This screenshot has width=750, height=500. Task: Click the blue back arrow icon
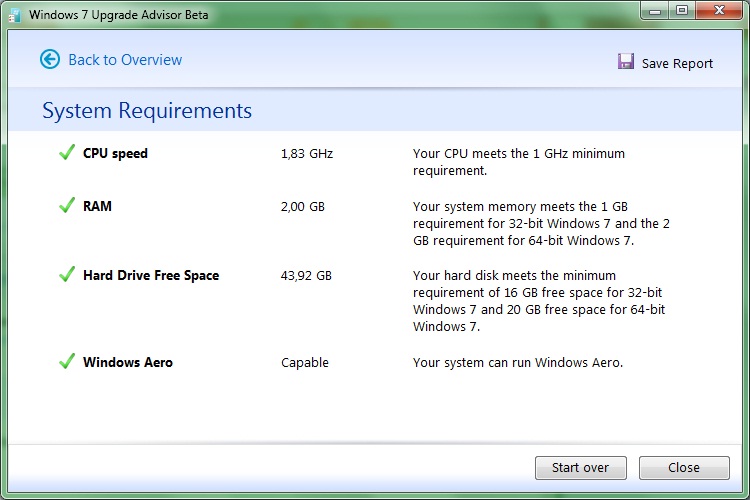point(50,60)
